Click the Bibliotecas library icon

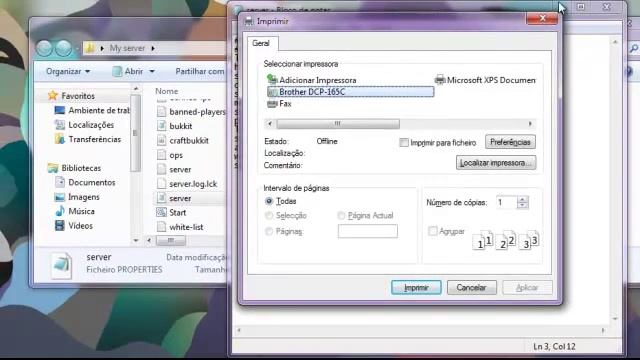click(53, 168)
